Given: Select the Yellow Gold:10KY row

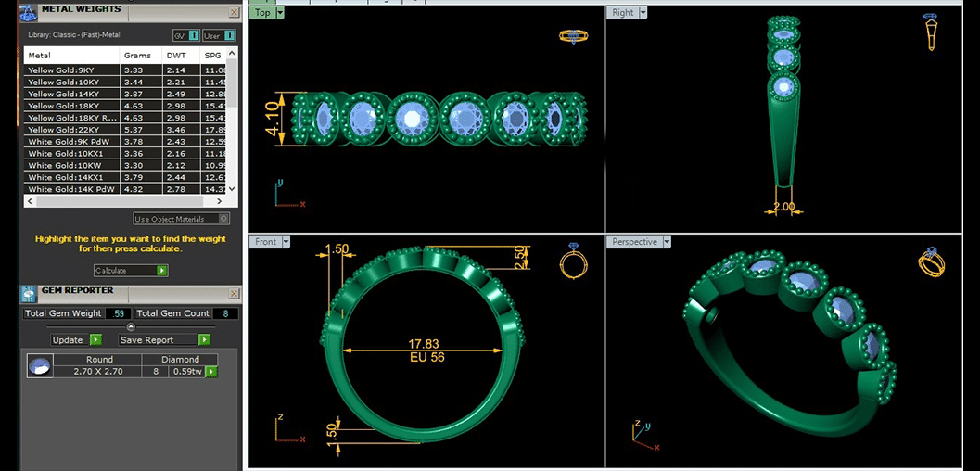Looking at the screenshot, I should (x=125, y=82).
